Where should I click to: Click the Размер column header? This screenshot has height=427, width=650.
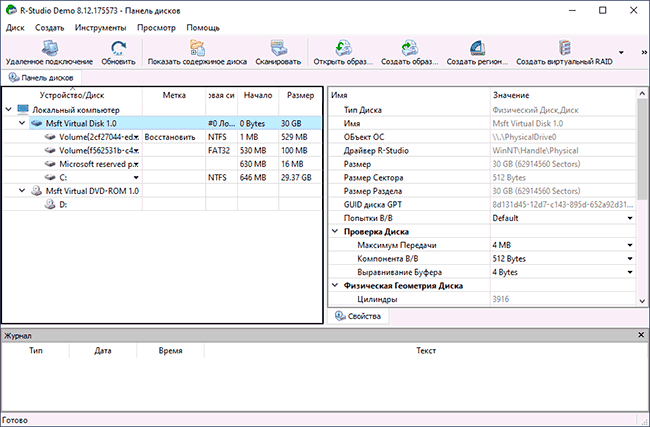tap(300, 95)
